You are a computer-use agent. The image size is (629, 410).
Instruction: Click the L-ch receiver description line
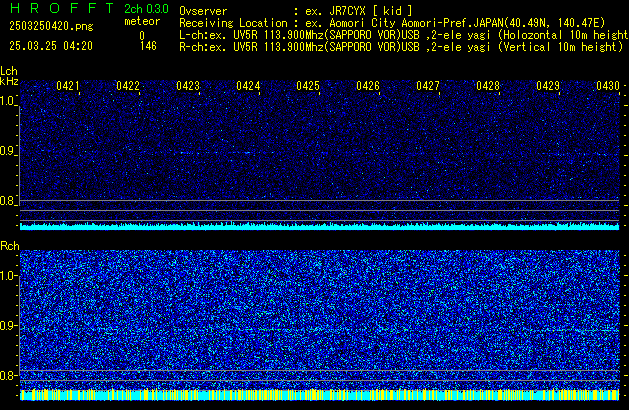(404, 35)
